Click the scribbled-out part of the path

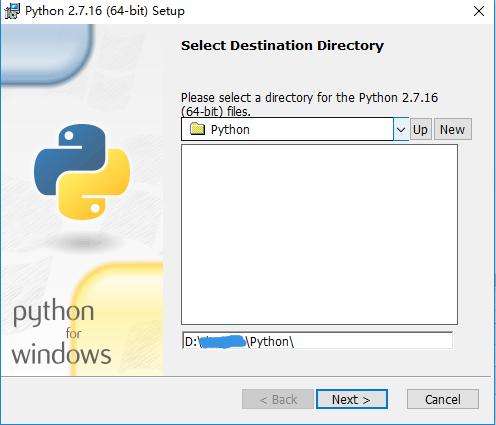(224, 342)
